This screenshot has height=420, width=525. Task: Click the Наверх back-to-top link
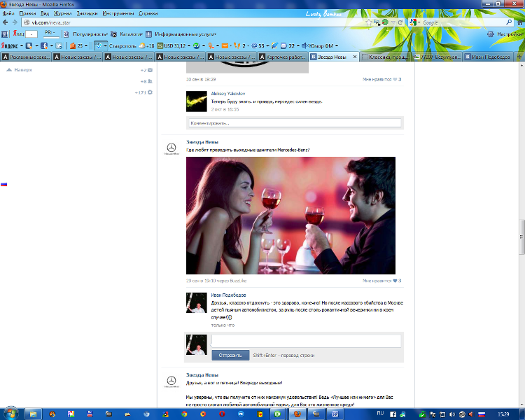point(20,70)
